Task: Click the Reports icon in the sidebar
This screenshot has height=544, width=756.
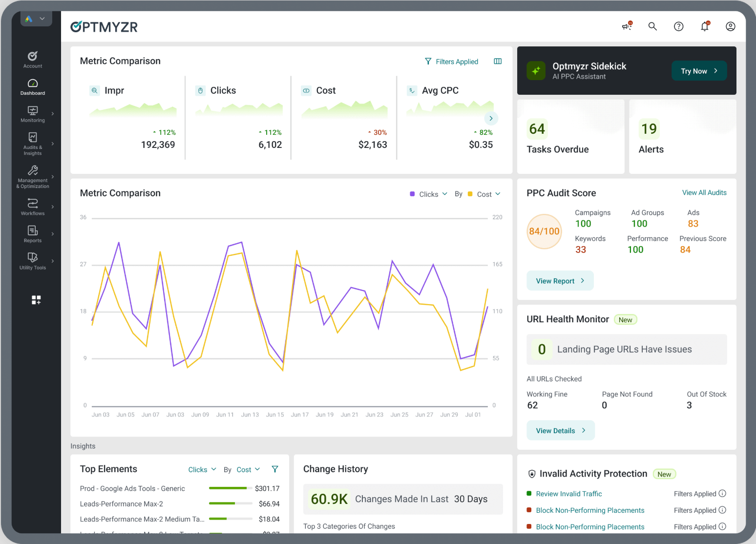Action: pos(32,233)
